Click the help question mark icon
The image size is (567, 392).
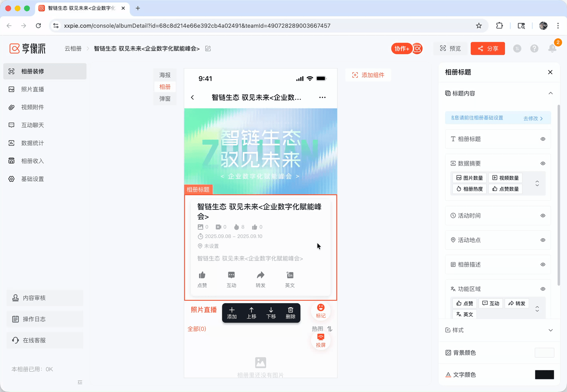click(x=534, y=48)
